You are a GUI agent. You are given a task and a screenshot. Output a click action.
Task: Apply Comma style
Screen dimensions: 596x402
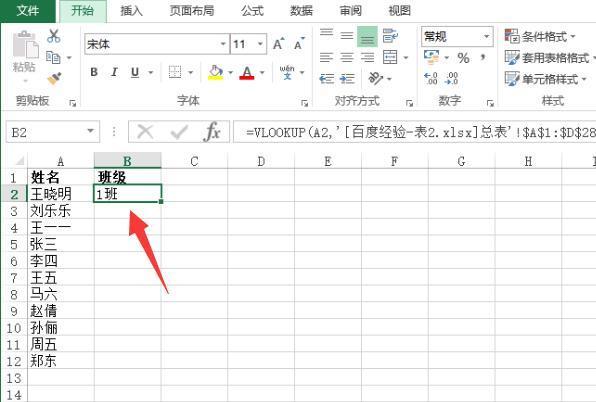483,57
